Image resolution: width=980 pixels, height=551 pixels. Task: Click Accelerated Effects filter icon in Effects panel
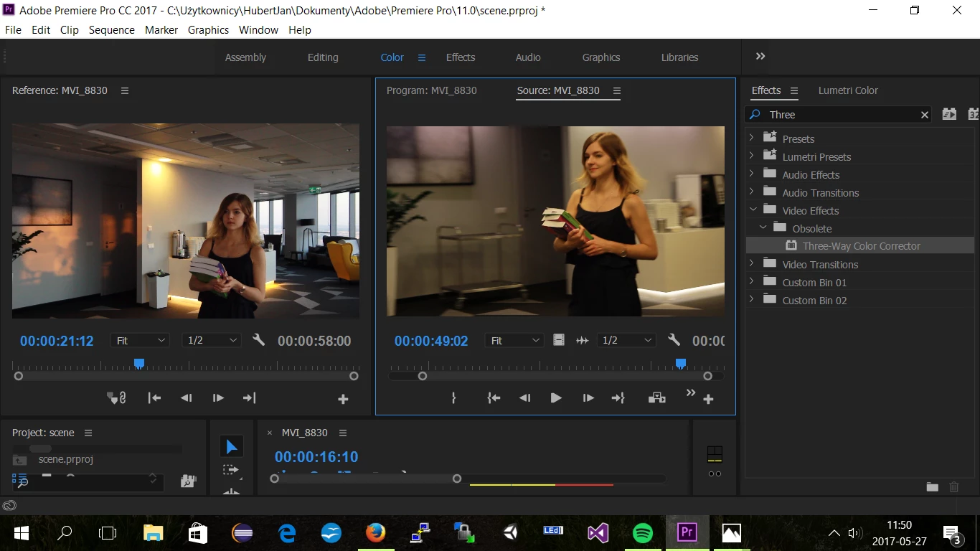[x=949, y=114]
